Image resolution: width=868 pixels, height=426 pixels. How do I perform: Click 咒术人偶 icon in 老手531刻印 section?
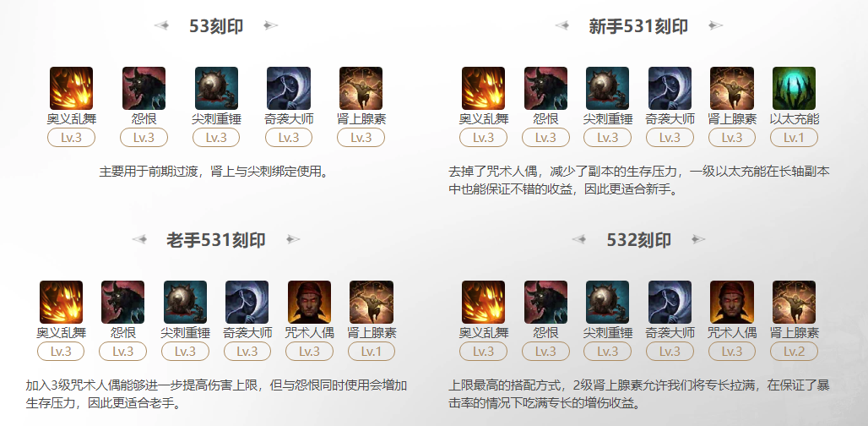pos(309,302)
